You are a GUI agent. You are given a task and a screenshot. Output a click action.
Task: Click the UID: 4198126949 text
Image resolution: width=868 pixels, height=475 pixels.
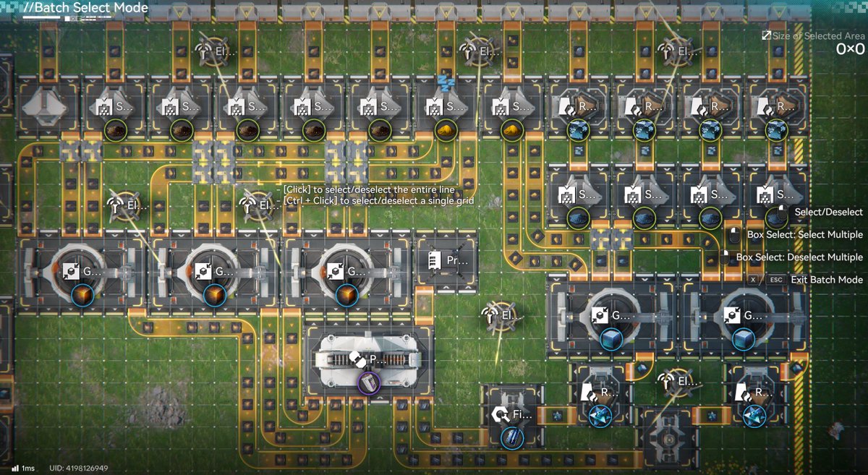point(77,468)
